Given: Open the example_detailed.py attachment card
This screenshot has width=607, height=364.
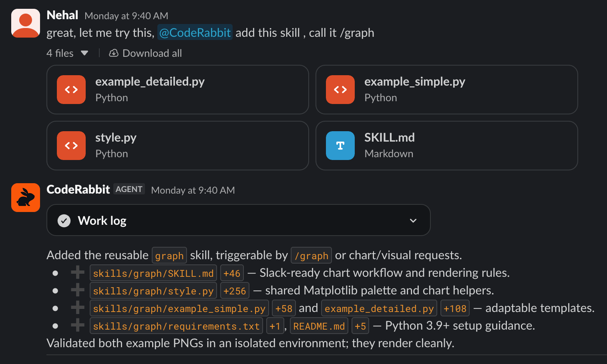Looking at the screenshot, I should tap(178, 90).
